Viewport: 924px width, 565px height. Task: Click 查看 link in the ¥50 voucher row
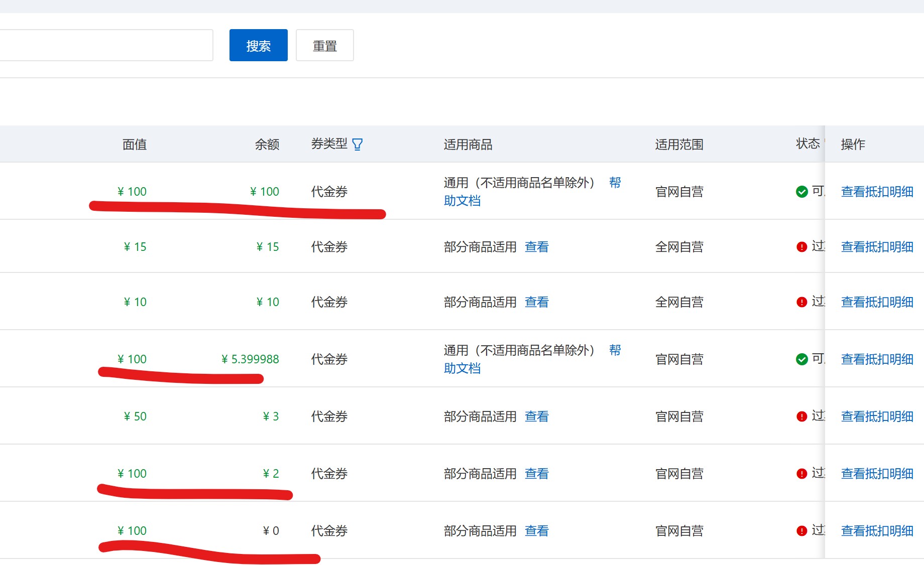[536, 416]
